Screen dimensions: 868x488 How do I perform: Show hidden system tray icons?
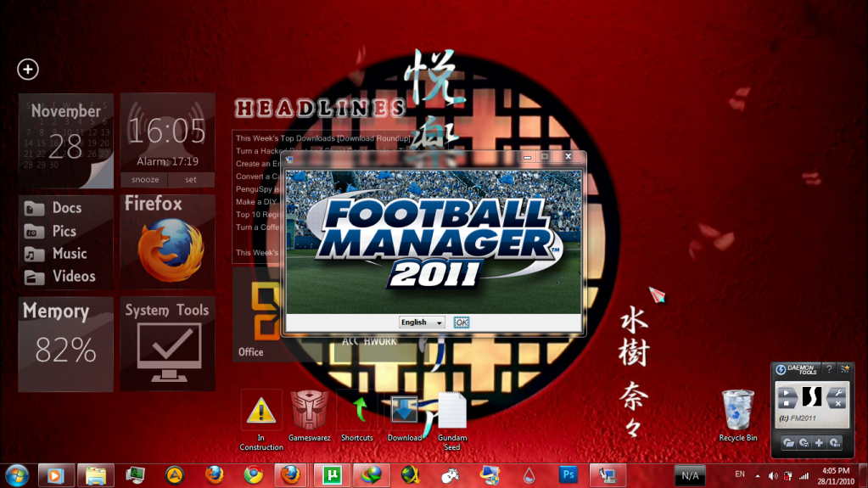(x=758, y=475)
